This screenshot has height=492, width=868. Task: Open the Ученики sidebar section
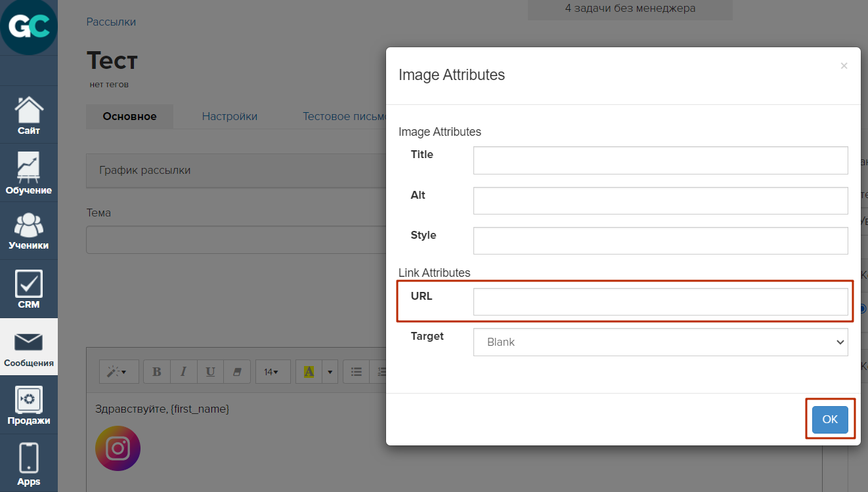click(29, 231)
